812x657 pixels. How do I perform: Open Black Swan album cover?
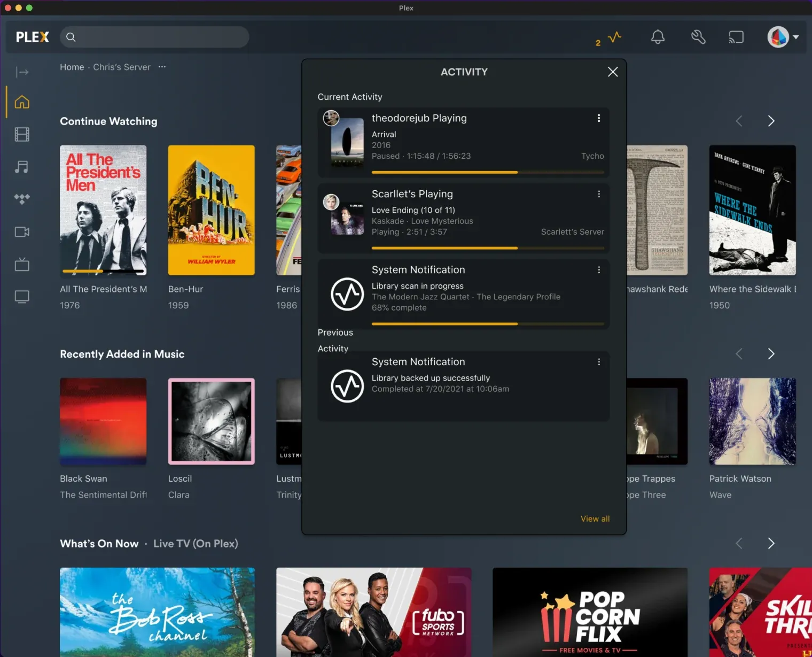click(x=103, y=421)
